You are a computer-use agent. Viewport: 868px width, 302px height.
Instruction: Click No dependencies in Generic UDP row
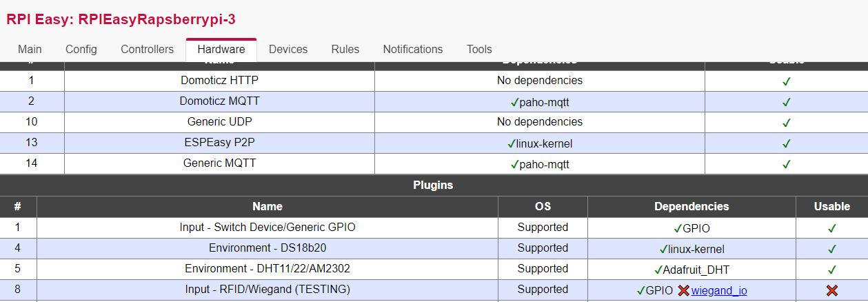(540, 122)
